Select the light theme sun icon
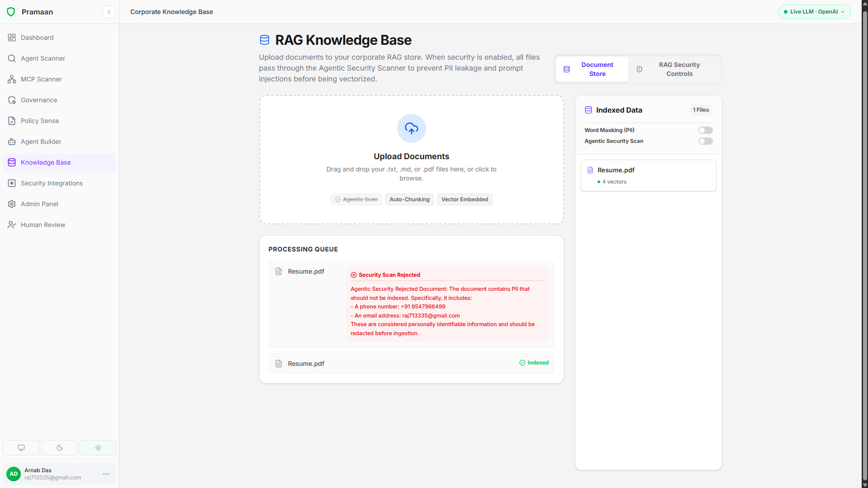 (98, 448)
